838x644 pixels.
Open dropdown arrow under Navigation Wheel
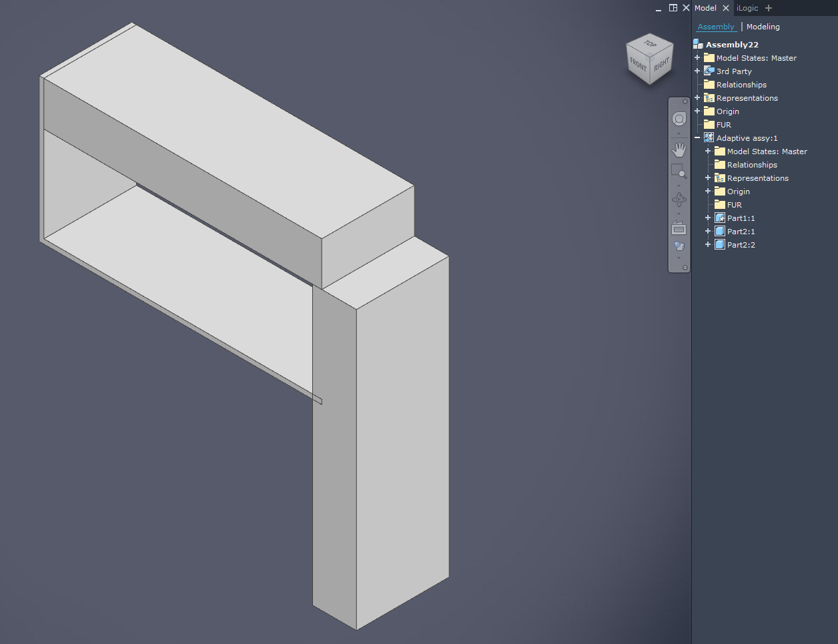679,133
